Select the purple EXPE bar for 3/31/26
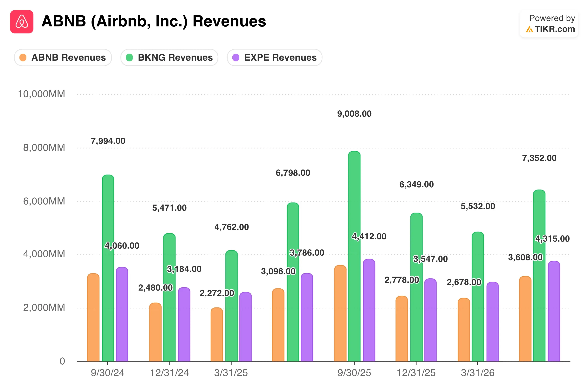The width and height of the screenshot is (588, 392). pyautogui.click(x=493, y=322)
